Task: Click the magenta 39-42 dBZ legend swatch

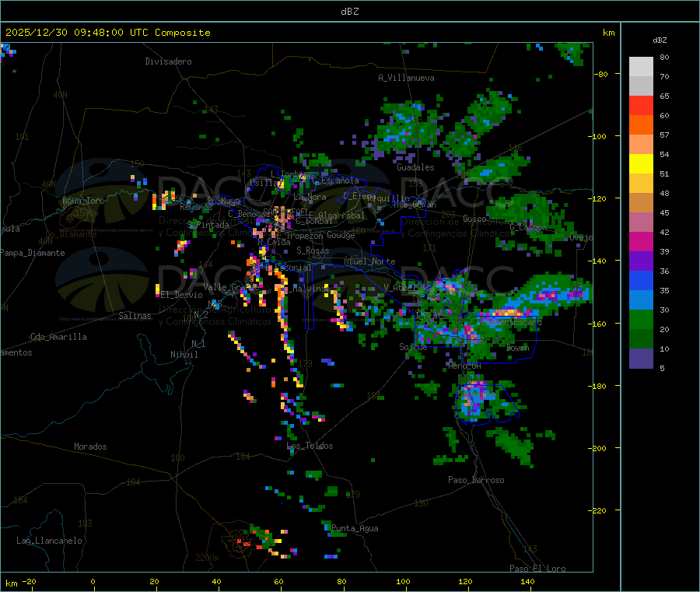Action: point(641,241)
